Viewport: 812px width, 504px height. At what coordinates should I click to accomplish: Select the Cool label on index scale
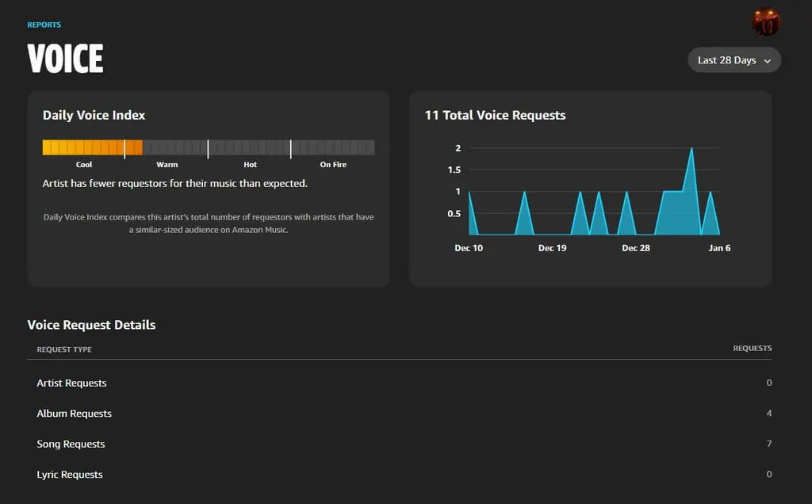click(x=84, y=165)
